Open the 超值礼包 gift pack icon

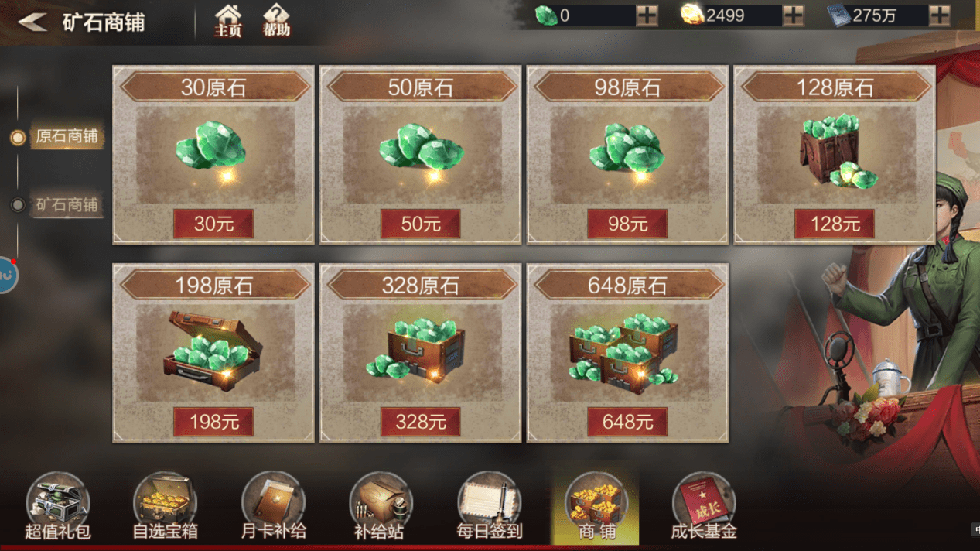click(58, 507)
